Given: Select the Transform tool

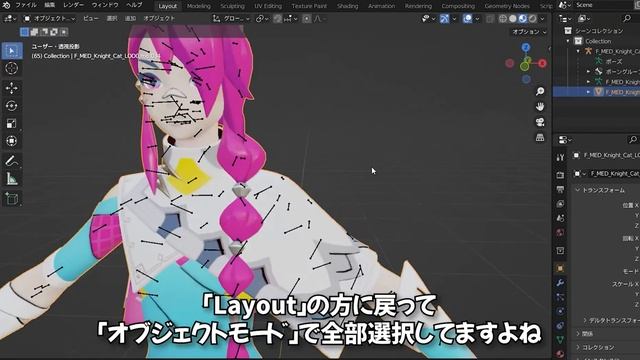Looking at the screenshot, I should pos(11,141).
